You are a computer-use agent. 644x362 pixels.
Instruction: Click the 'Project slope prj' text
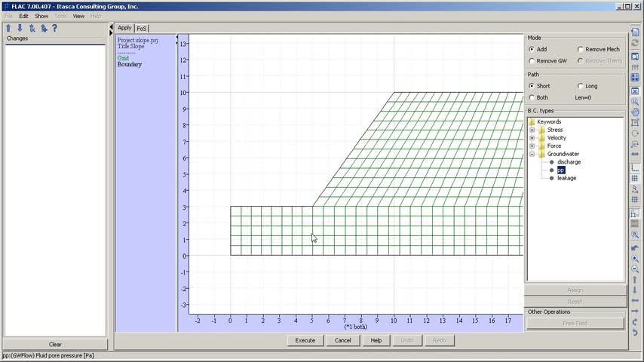point(137,40)
